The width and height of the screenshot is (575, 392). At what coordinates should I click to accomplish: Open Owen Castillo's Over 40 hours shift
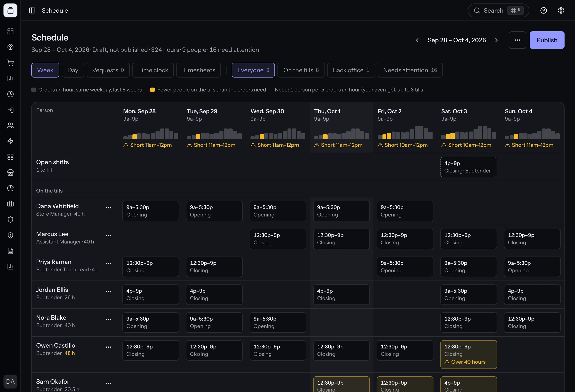coord(469,354)
